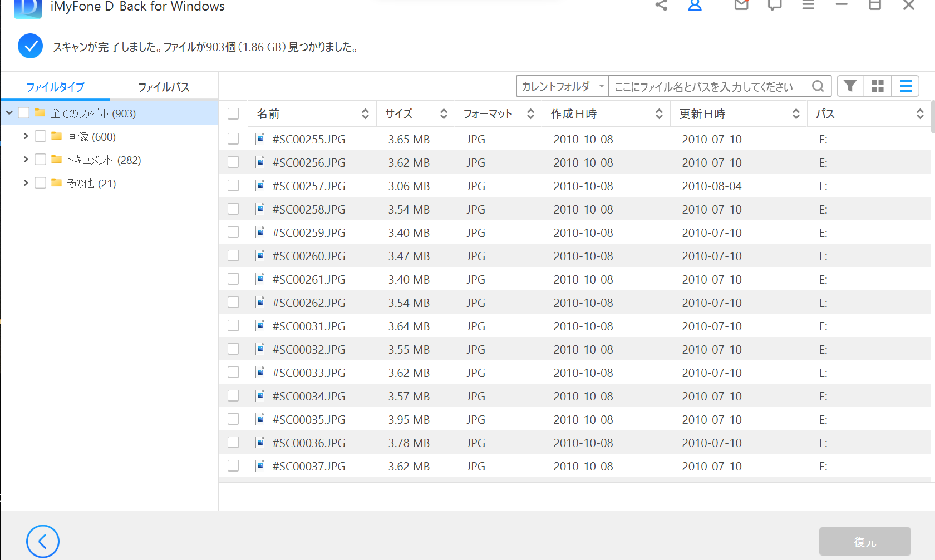Image resolution: width=935 pixels, height=560 pixels.
Task: Check the box for #SC00257.JPG
Action: pyautogui.click(x=234, y=185)
